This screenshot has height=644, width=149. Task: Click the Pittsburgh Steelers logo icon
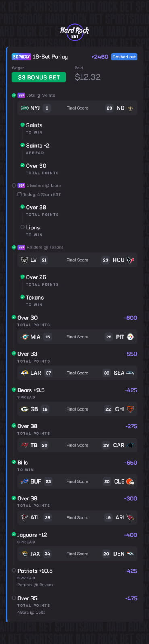[130, 337]
